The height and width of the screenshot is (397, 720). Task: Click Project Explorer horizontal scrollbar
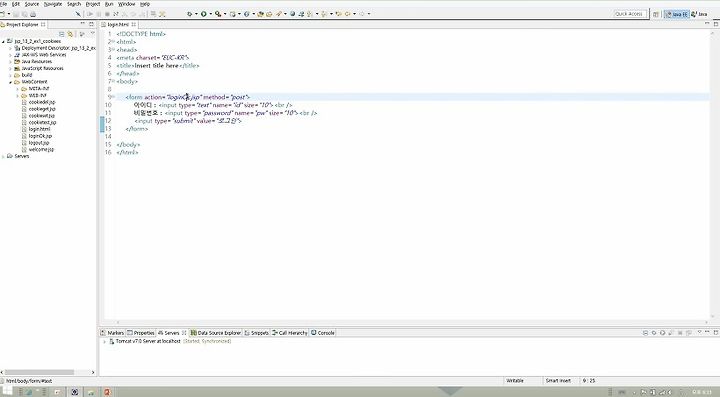[x=39, y=372]
